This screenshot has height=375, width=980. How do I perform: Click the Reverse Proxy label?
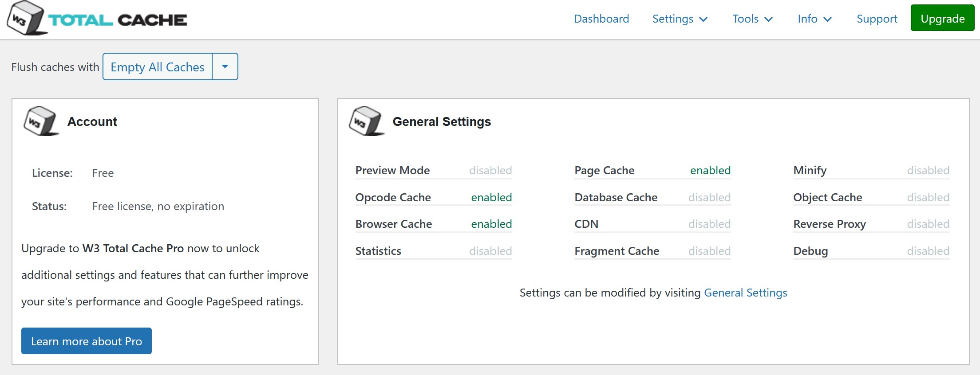coord(830,224)
